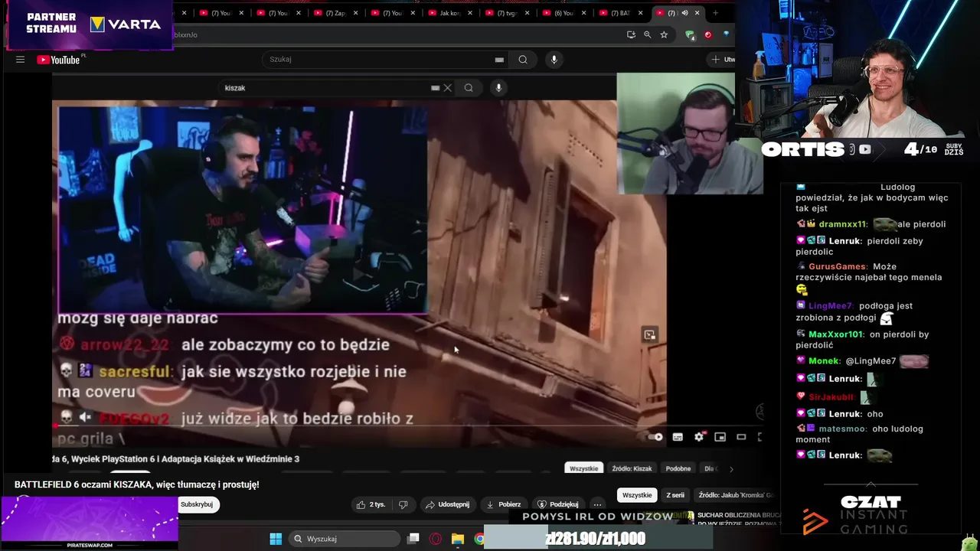Go to the YouTube home logo
Viewport: 980px width, 551px height.
click(x=58, y=60)
